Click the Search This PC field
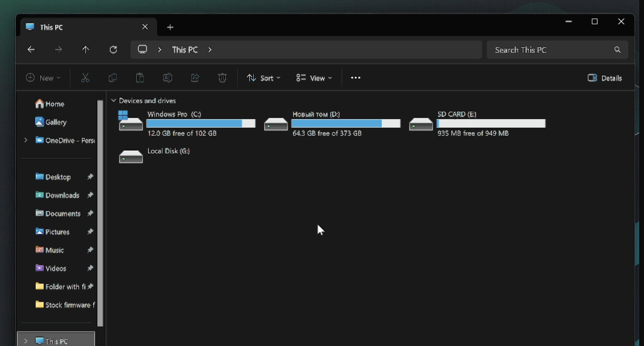The image size is (644, 346). click(x=552, y=50)
